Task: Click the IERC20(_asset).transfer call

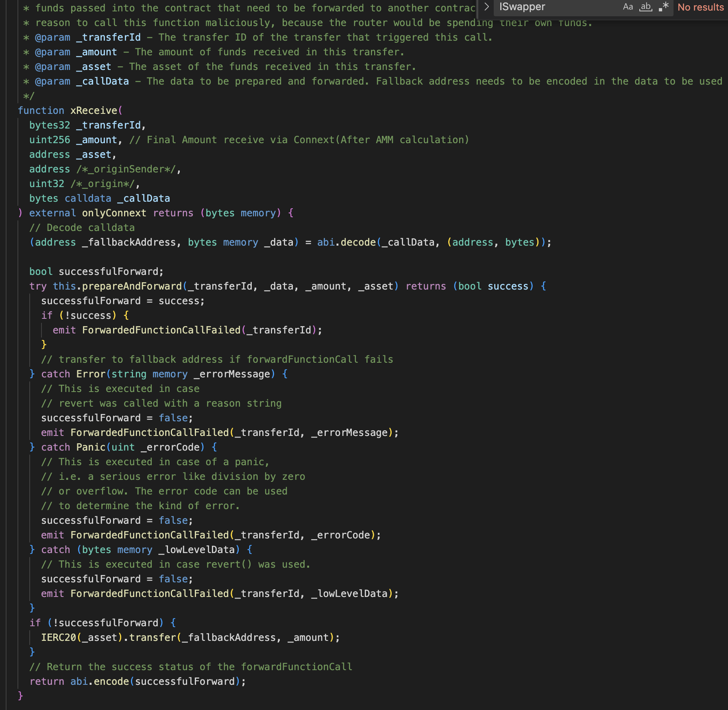Action: [x=190, y=638]
